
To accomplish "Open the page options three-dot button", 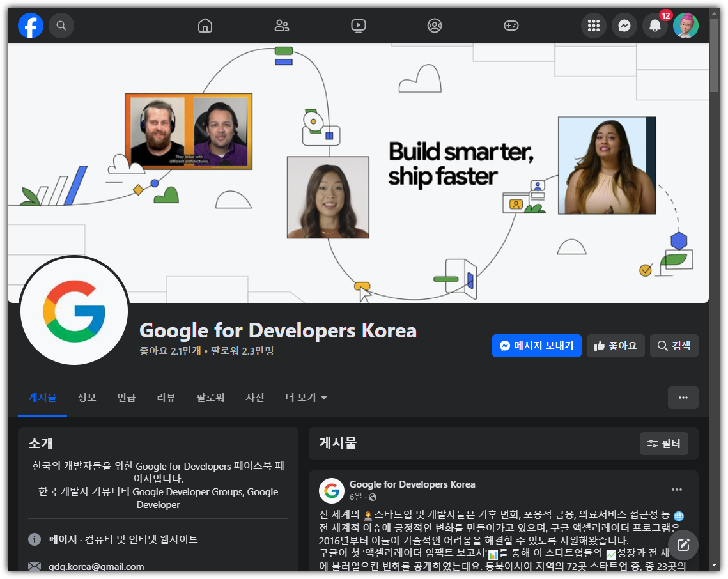I will [683, 398].
